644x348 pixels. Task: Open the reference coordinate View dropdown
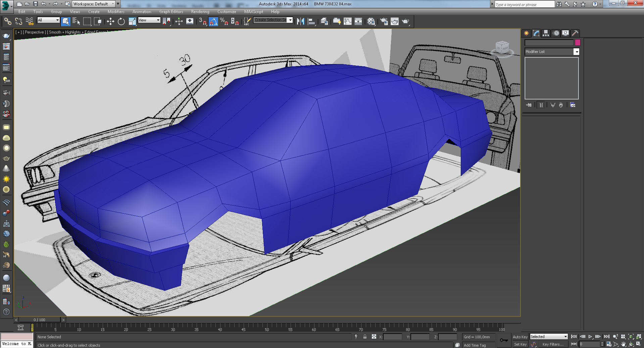tap(149, 20)
